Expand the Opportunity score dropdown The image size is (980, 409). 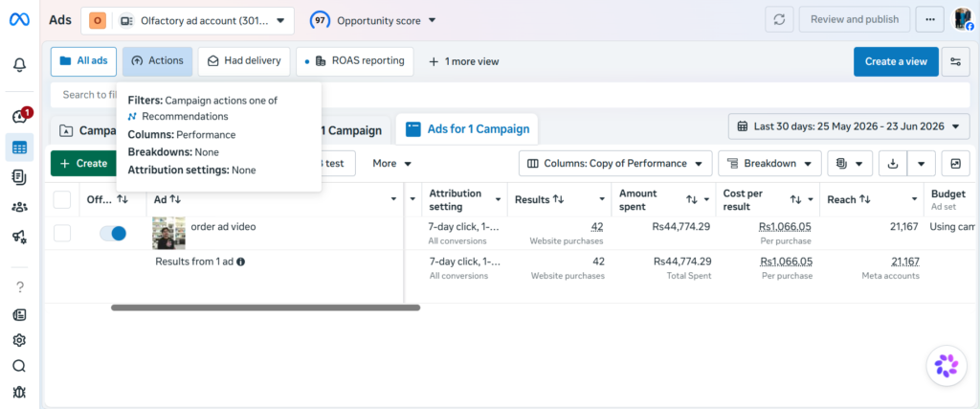373,21
